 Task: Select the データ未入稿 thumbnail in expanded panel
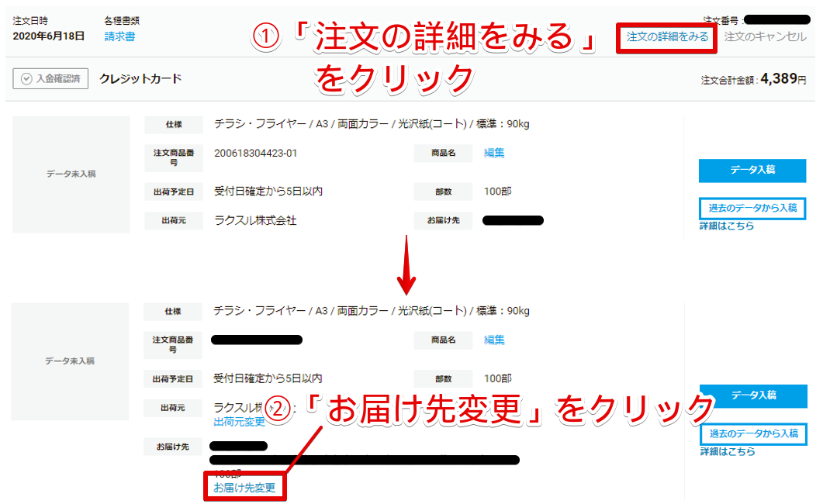pyautogui.click(x=70, y=361)
